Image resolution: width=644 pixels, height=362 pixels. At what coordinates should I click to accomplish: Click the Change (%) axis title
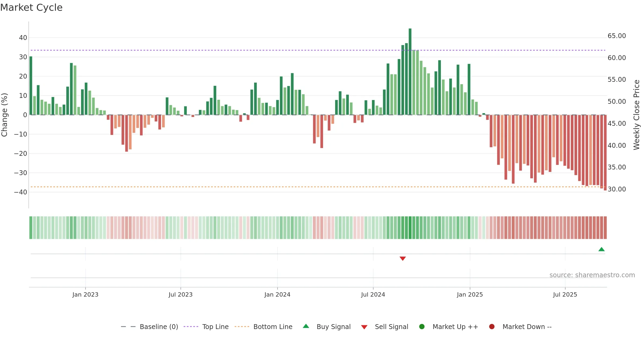[4, 115]
